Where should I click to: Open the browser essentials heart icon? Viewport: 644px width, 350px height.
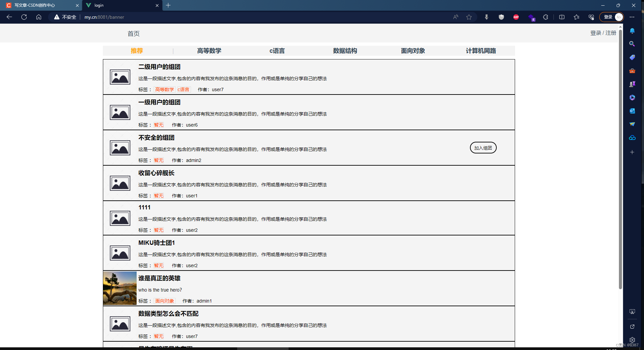[x=591, y=17]
